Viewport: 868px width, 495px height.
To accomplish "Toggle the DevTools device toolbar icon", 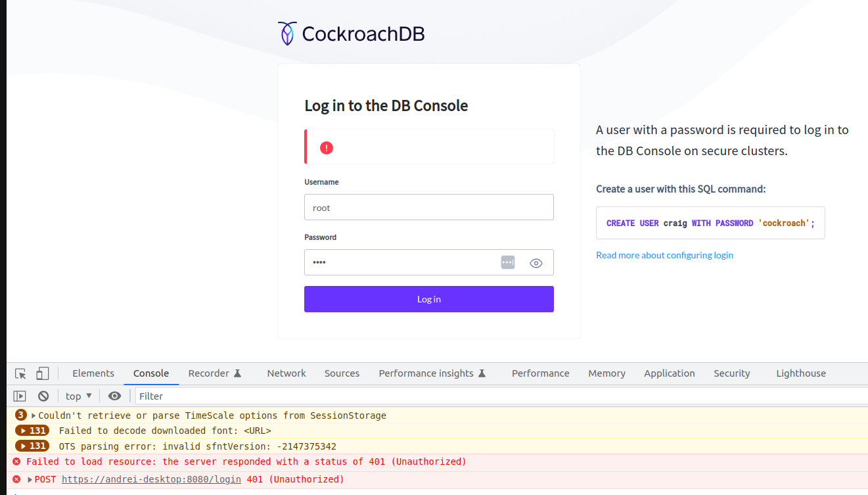I will pos(42,373).
